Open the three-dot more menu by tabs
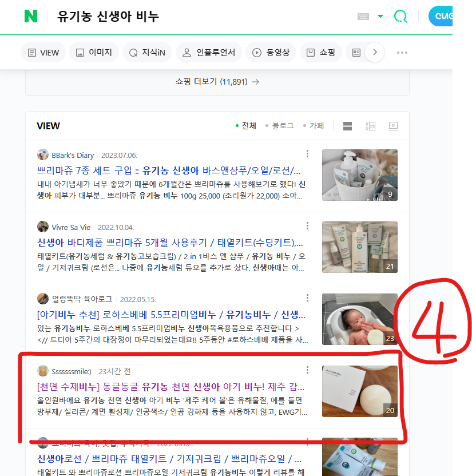Image resolution: width=472 pixels, height=476 pixels. pyautogui.click(x=402, y=53)
